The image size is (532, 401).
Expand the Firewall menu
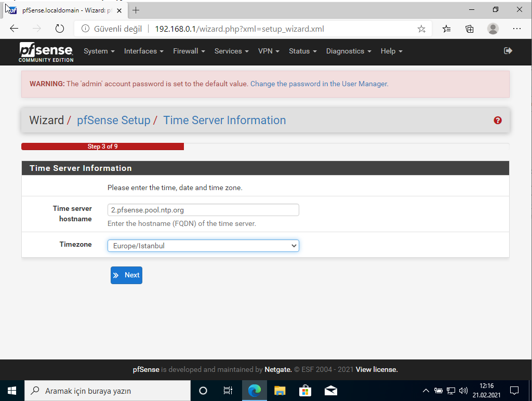coord(189,51)
